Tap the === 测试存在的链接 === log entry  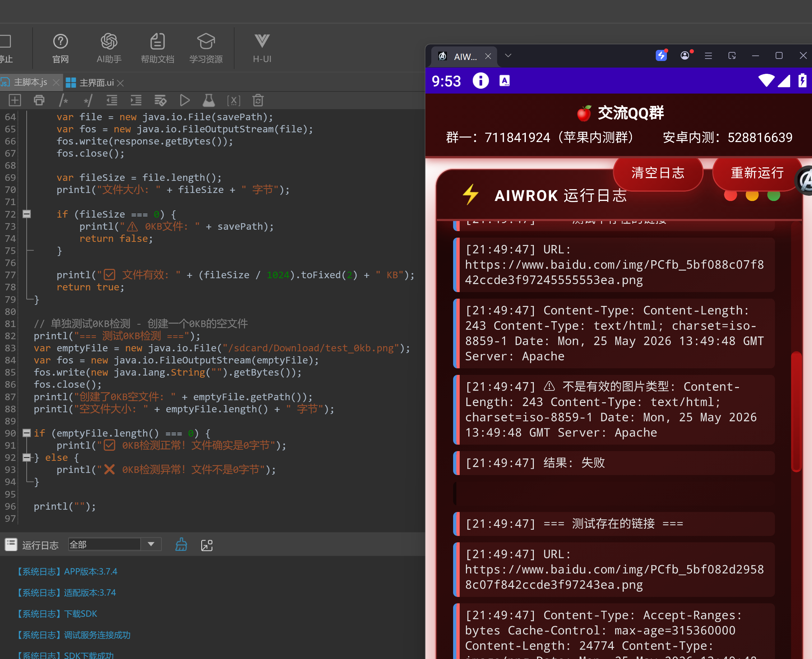click(614, 524)
